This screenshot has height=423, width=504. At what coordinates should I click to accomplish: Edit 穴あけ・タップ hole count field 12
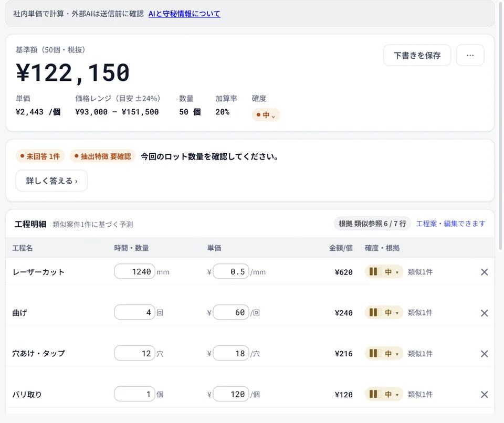(134, 353)
